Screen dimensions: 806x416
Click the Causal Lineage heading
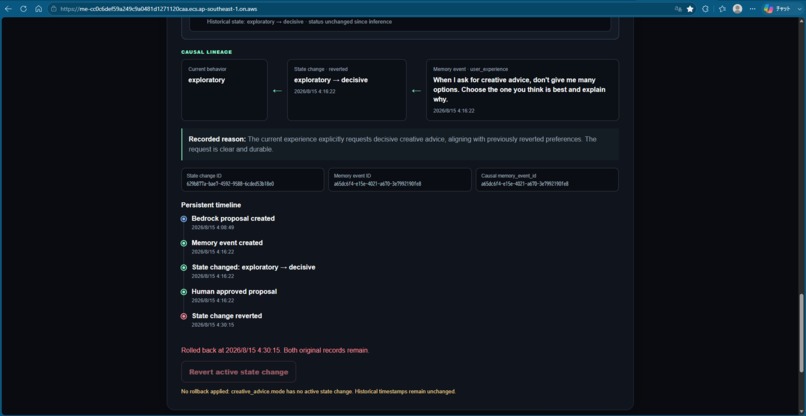click(206, 52)
